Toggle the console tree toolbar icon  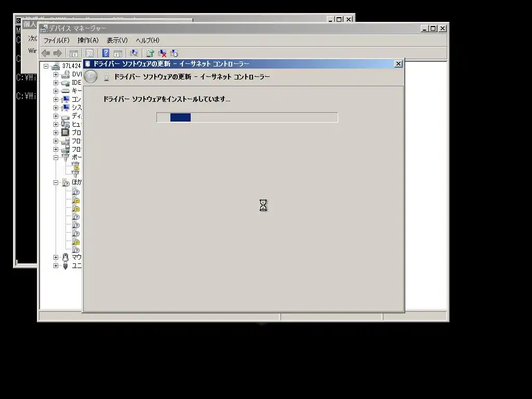click(x=74, y=54)
